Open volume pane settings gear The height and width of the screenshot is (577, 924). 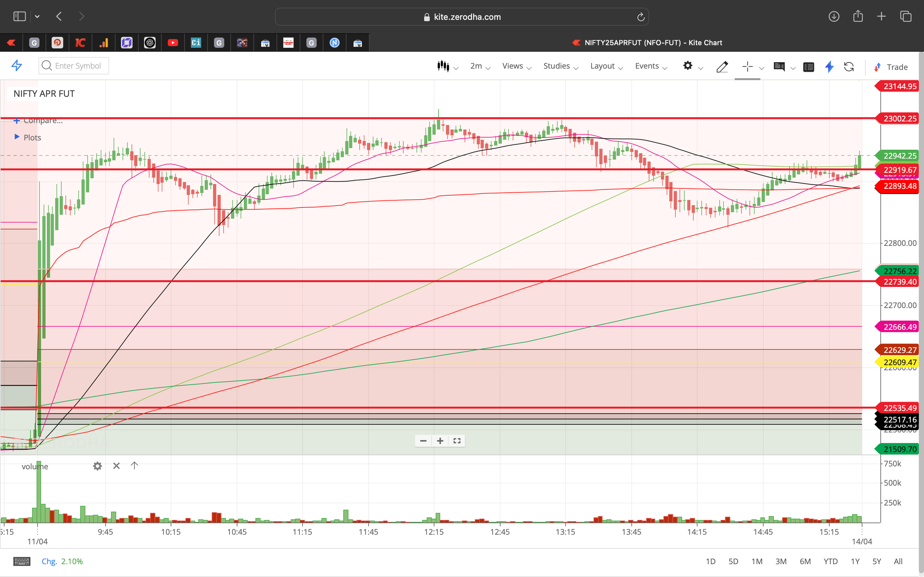click(x=97, y=466)
